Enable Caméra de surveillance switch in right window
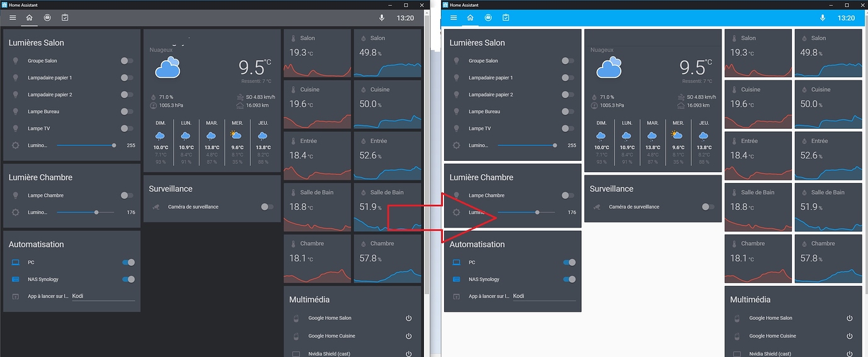The height and width of the screenshot is (357, 868). (x=708, y=207)
